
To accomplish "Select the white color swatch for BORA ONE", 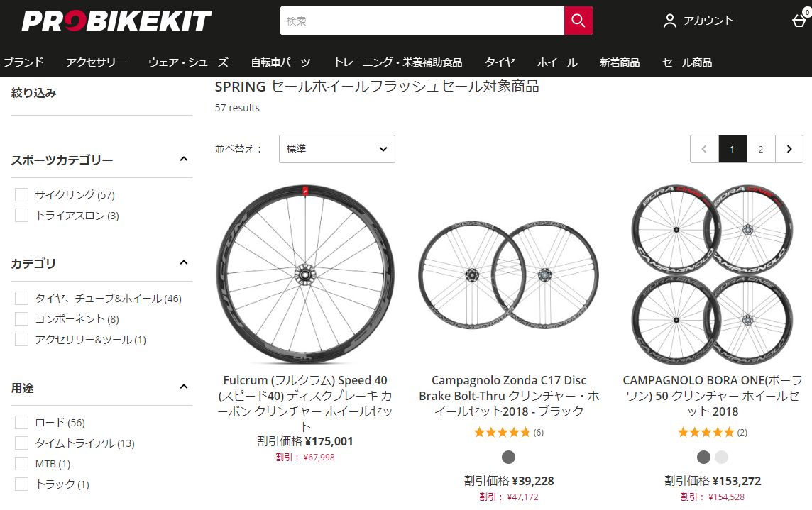I will coord(722,458).
